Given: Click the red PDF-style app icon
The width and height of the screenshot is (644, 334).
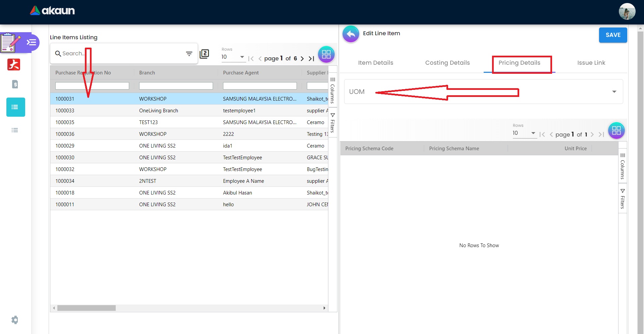Looking at the screenshot, I should coord(14,64).
